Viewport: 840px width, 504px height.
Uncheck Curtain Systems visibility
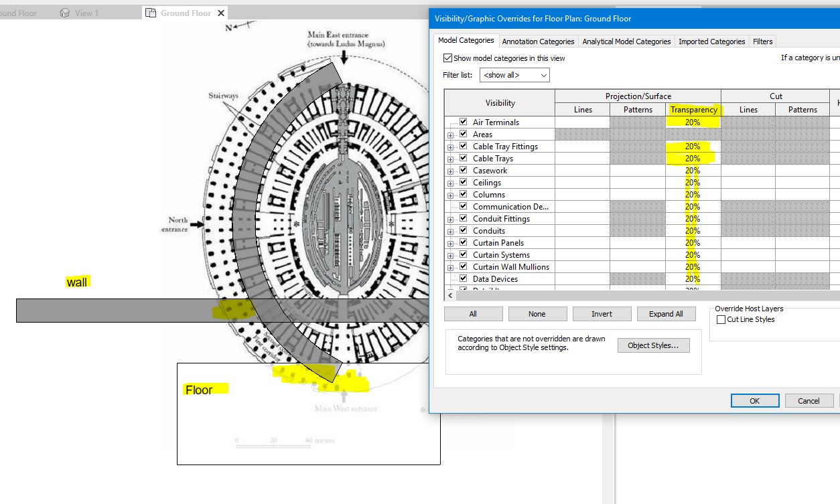[464, 254]
